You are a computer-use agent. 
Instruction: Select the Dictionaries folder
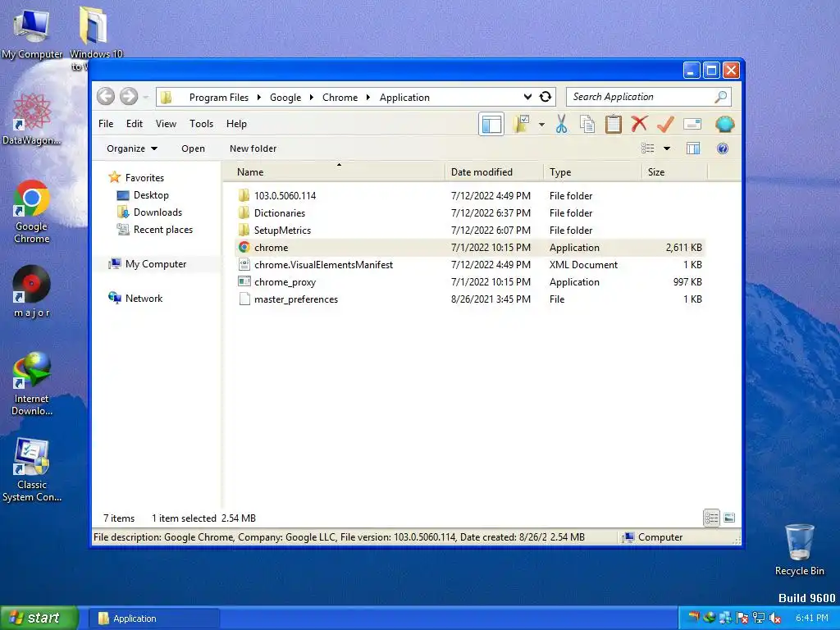pos(469,212)
